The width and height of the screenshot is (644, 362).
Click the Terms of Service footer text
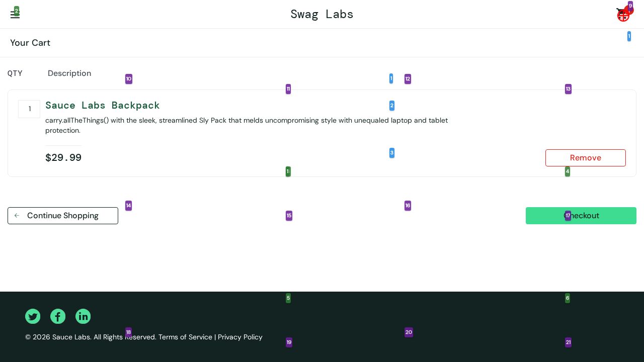tap(185, 337)
